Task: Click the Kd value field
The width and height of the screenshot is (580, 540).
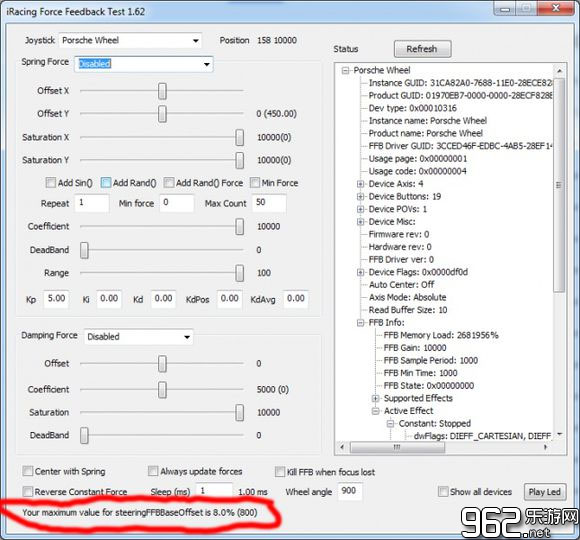Action: pos(163,299)
